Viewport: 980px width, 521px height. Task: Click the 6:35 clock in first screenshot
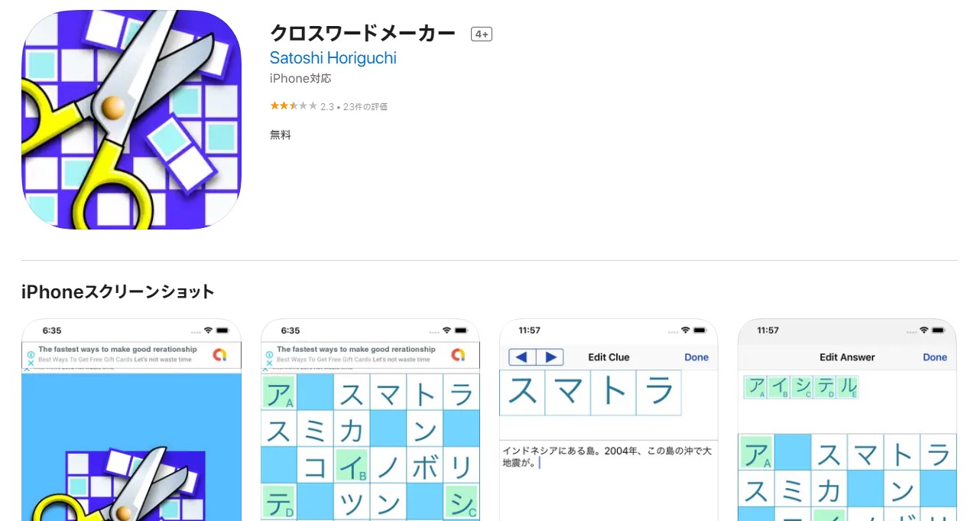52,331
